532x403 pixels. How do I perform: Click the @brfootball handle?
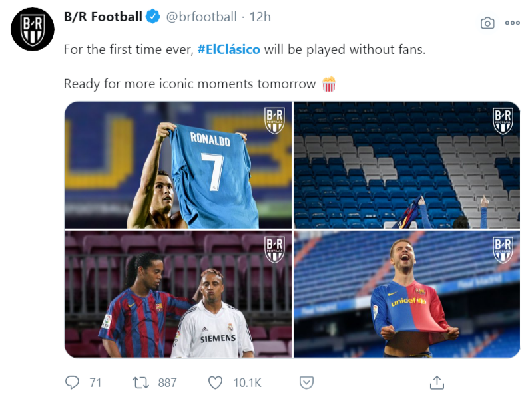201,17
